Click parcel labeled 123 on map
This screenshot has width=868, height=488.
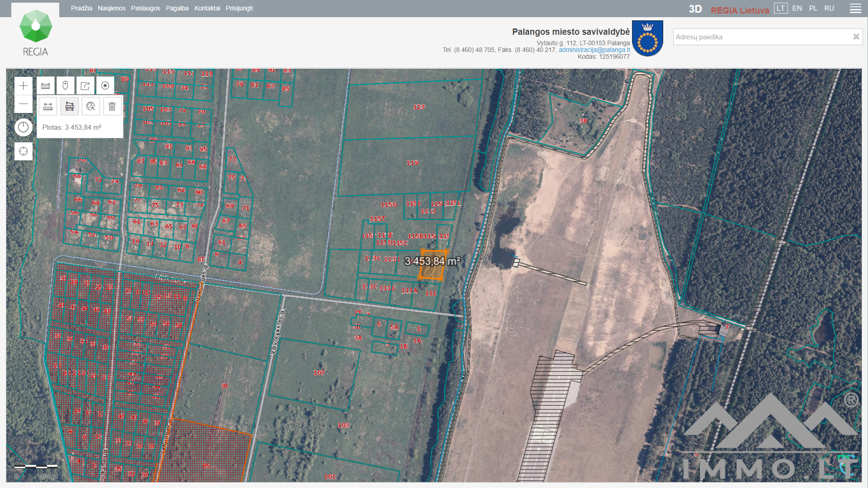(419, 107)
